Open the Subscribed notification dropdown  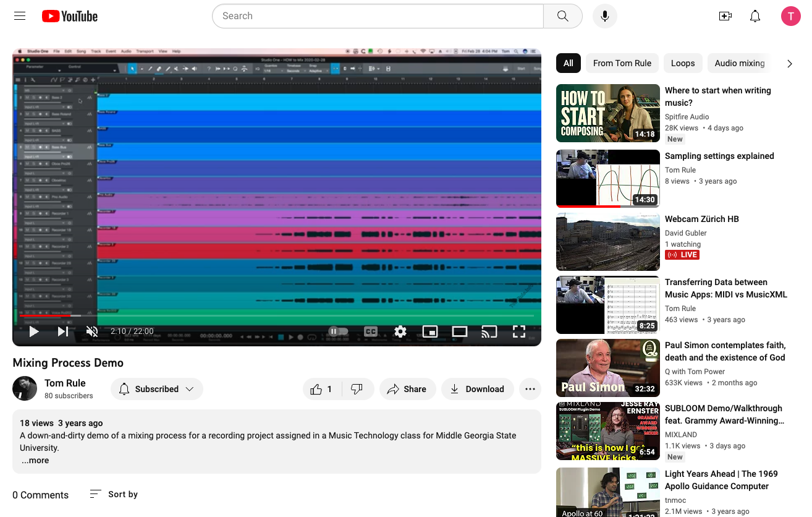(157, 389)
